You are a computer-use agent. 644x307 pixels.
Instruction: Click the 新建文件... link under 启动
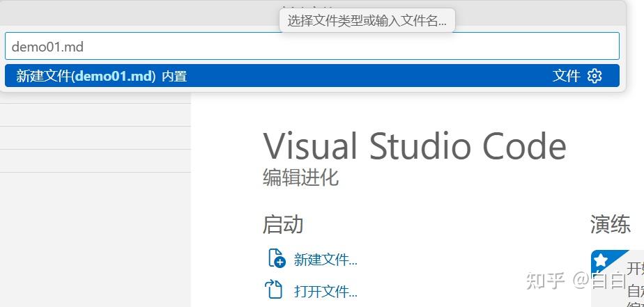(x=325, y=260)
